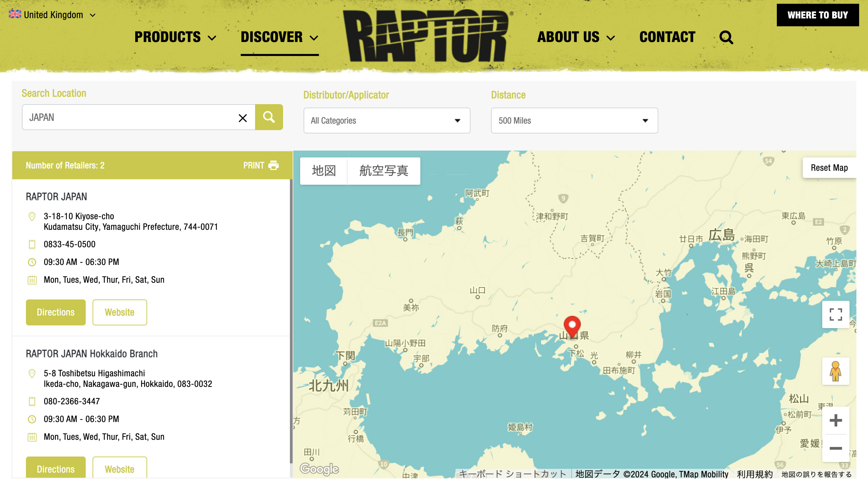868x490 pixels.
Task: Click Directions for RAPTOR JAPAN
Action: click(56, 312)
